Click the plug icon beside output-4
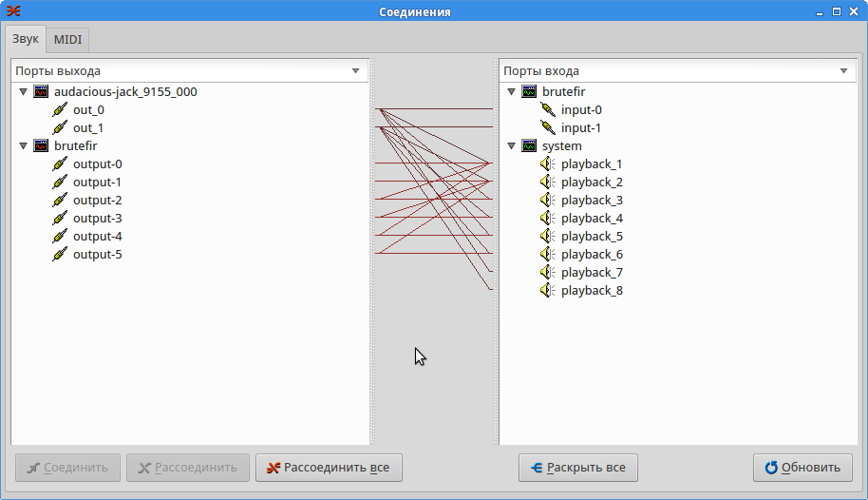Screen dimensions: 868x500 click(x=60, y=236)
